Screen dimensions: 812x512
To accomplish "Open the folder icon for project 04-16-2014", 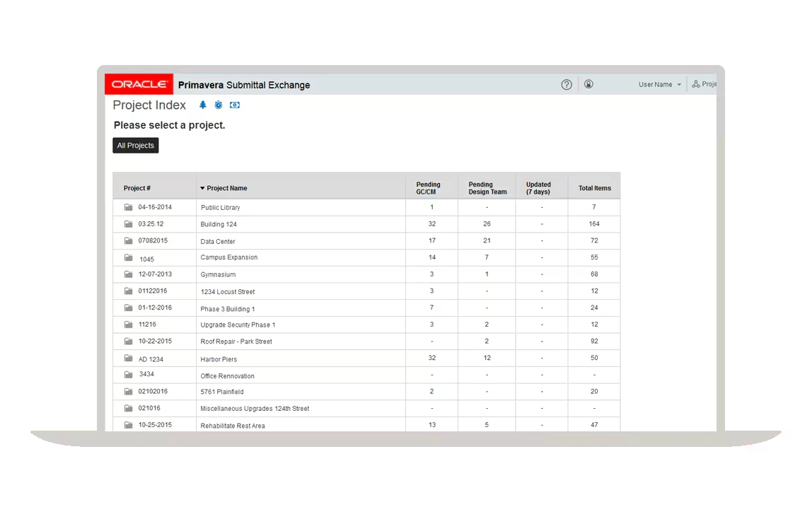I will pos(127,207).
